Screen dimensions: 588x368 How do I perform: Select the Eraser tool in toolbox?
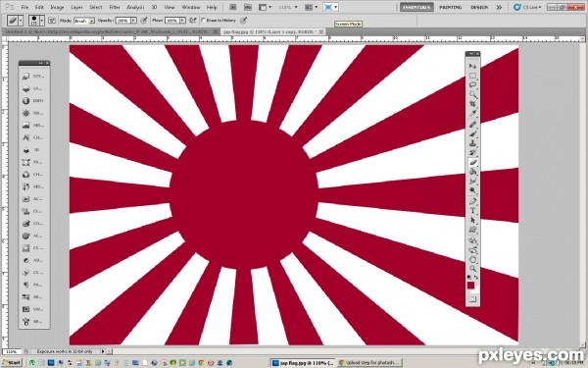[x=472, y=162]
